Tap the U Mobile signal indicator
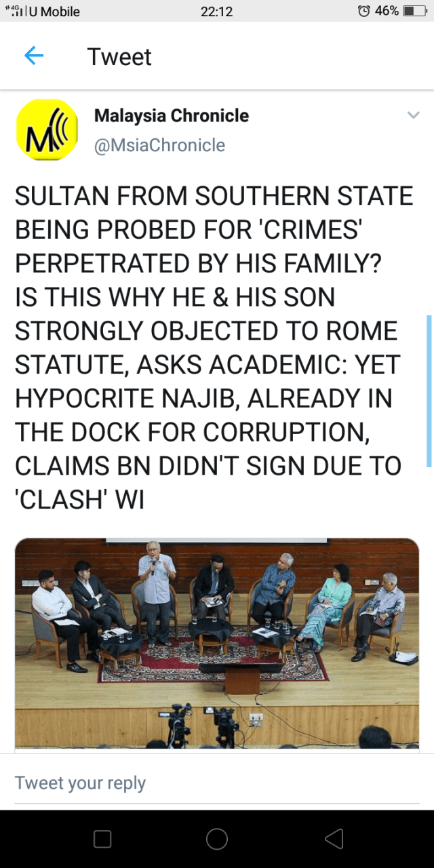This screenshot has height=868, width=434. coord(42,12)
